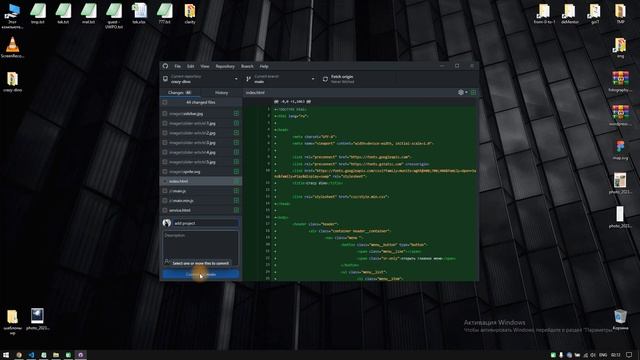Open the Help menu
The height and width of the screenshot is (360, 640).
(x=264, y=66)
